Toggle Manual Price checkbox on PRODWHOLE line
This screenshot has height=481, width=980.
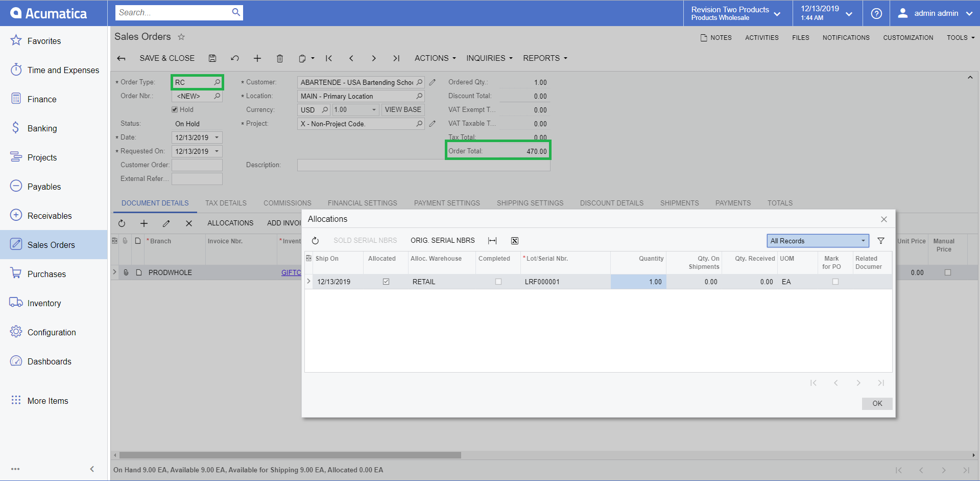tap(948, 272)
